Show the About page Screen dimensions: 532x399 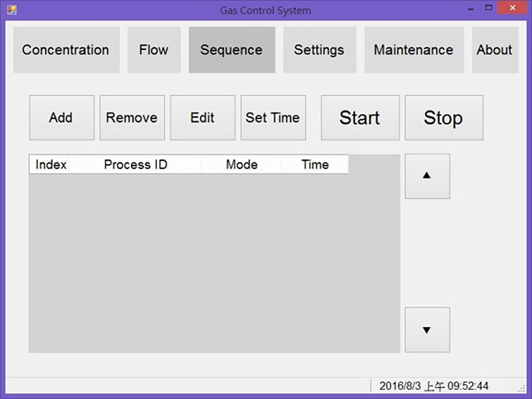(x=494, y=50)
